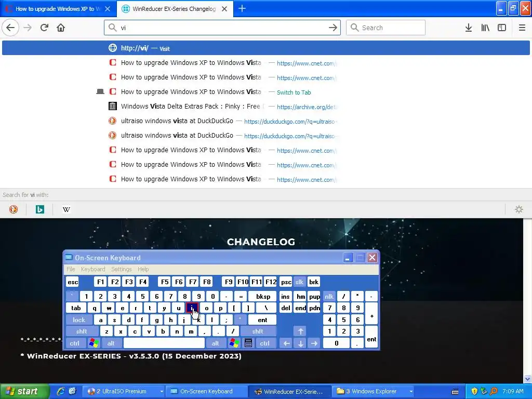Click the tab key on keyboard
The image size is (532, 399).
point(76,308)
